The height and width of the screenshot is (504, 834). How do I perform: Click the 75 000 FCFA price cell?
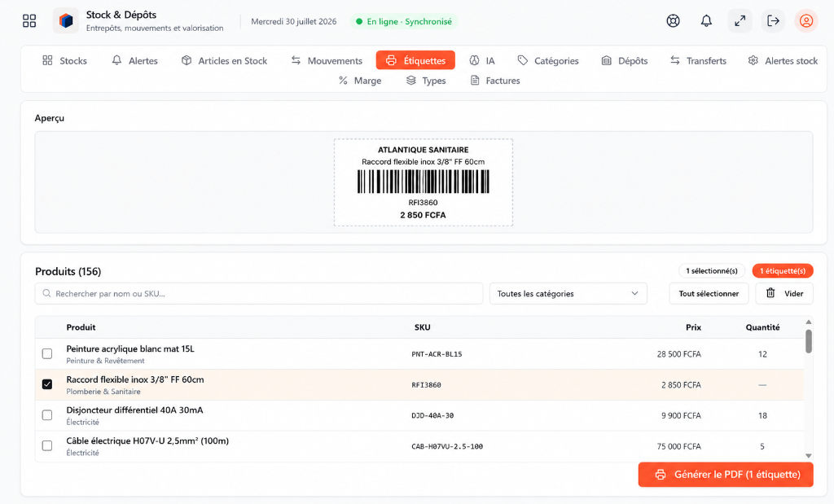pos(678,446)
